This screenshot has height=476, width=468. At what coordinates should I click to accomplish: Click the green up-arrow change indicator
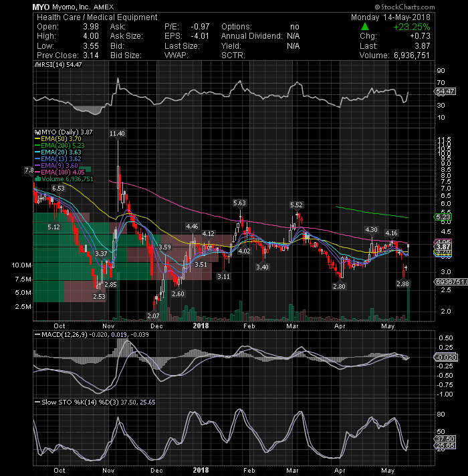coord(365,27)
